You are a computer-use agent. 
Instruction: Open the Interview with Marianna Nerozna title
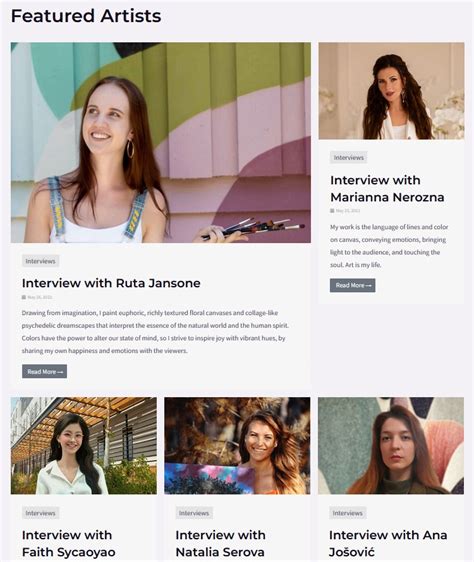(387, 189)
